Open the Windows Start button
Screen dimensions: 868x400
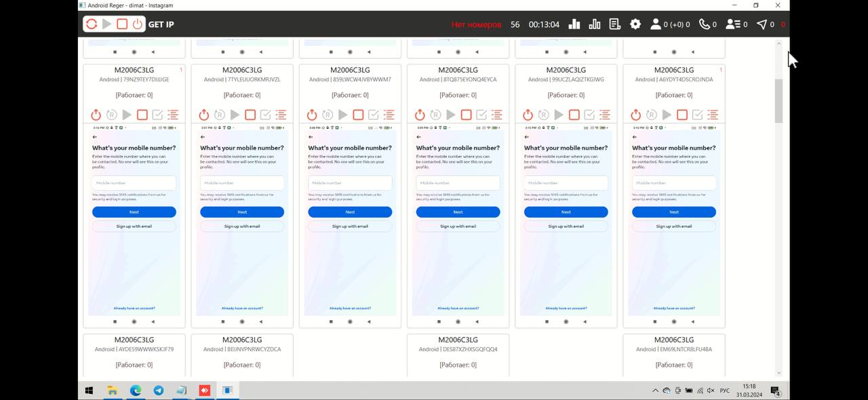[x=89, y=391]
